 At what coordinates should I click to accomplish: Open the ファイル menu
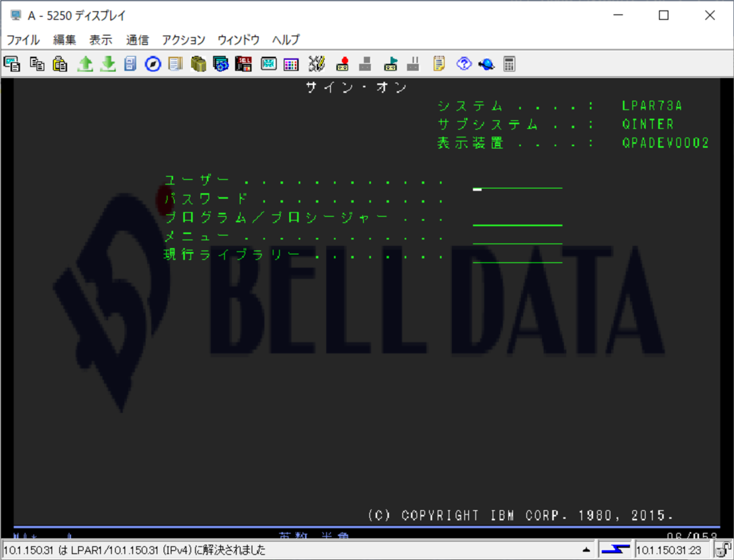23,40
